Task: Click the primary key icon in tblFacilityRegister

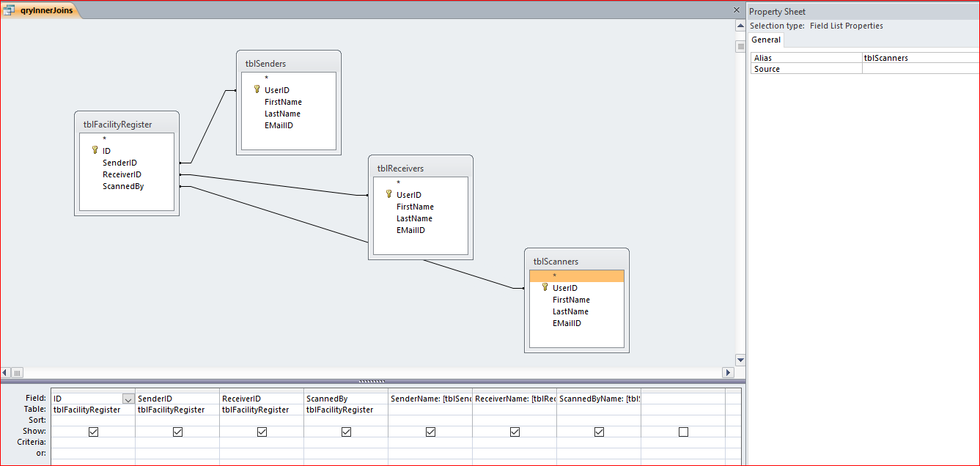Action: click(x=95, y=150)
